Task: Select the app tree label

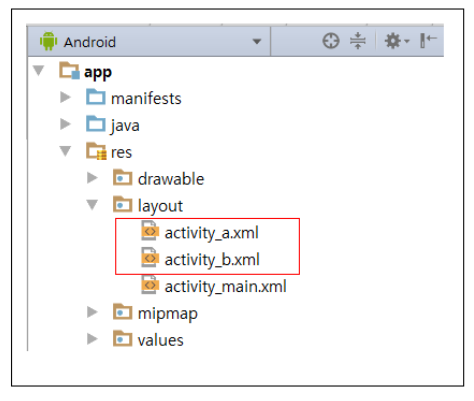Action: tap(98, 72)
